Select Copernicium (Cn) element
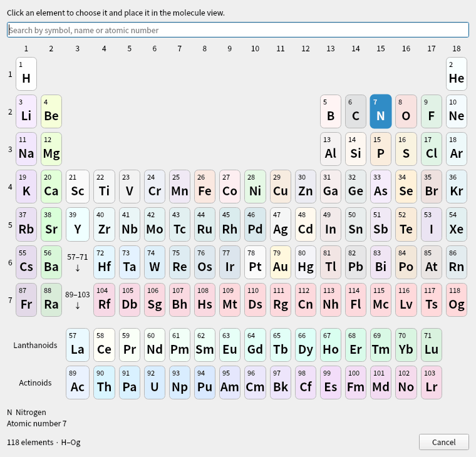476x457 pixels. 306,300
